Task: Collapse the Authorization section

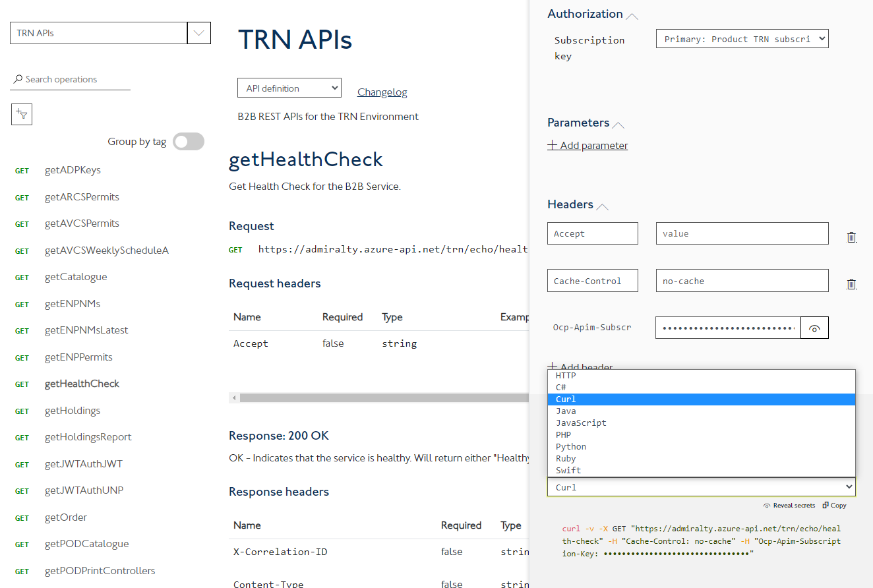Action: 632,15
